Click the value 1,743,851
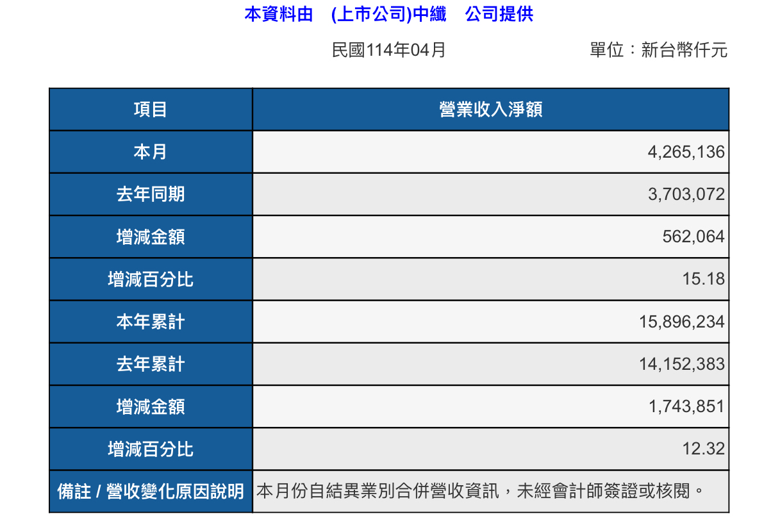Image resolution: width=780 pixels, height=532 pixels. point(686,406)
